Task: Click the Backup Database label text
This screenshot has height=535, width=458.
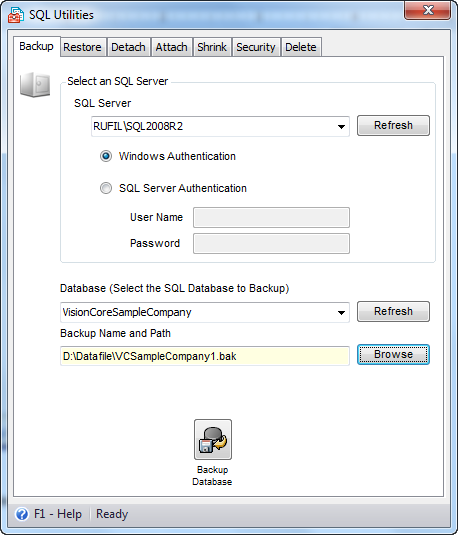Action: click(x=212, y=476)
